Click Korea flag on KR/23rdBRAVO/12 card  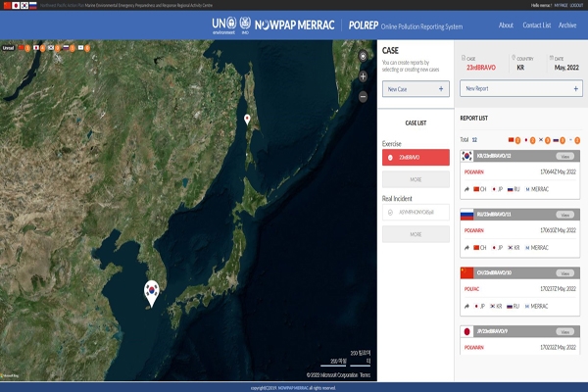(x=466, y=156)
